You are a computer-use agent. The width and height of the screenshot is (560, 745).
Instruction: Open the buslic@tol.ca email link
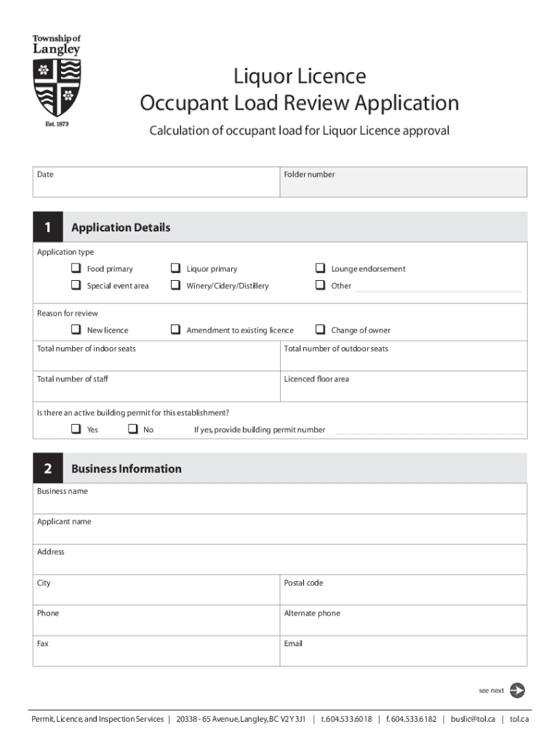(x=472, y=719)
